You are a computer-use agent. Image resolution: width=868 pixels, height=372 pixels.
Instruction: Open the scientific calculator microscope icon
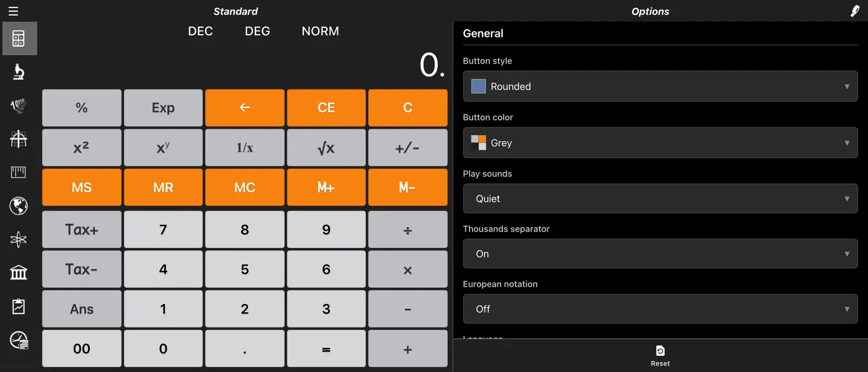(18, 72)
